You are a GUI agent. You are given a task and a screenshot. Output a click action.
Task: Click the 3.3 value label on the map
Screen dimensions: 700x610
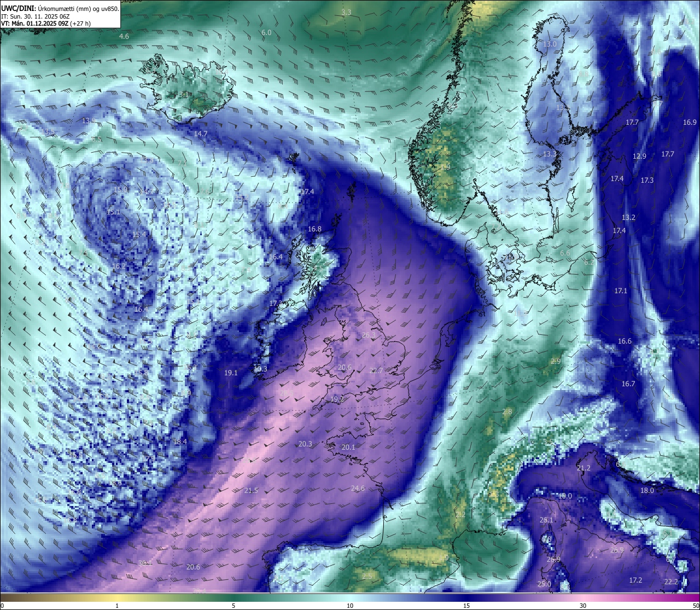click(x=346, y=12)
